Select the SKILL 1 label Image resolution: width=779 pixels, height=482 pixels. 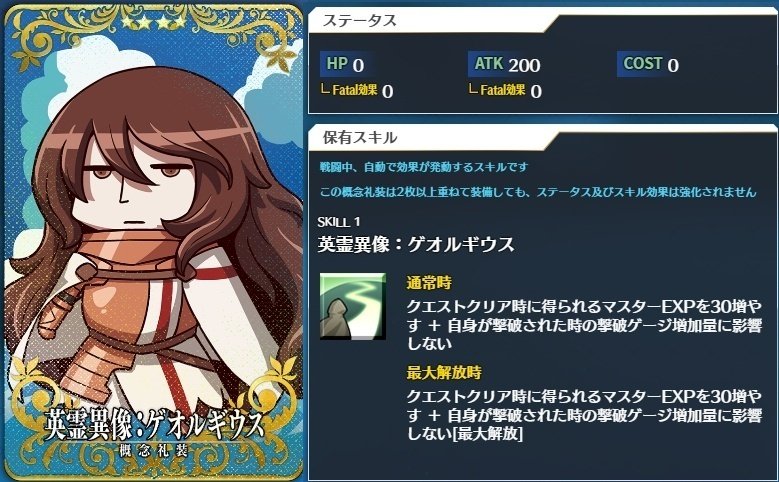339,222
